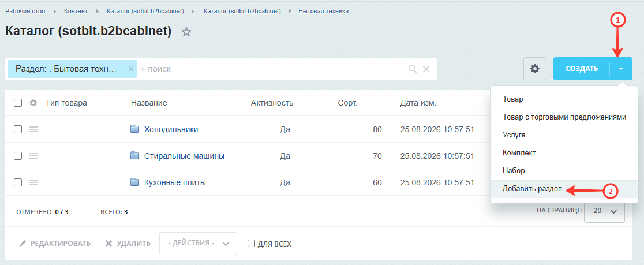
Task: Click sort value 70 in Стиральные машины row
Action: (377, 156)
